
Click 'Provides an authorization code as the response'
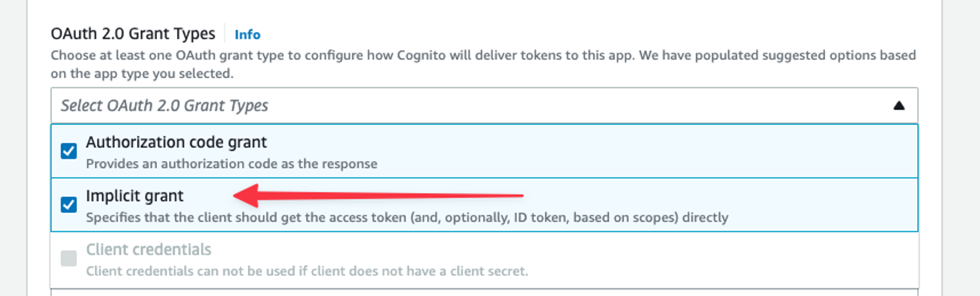[232, 164]
